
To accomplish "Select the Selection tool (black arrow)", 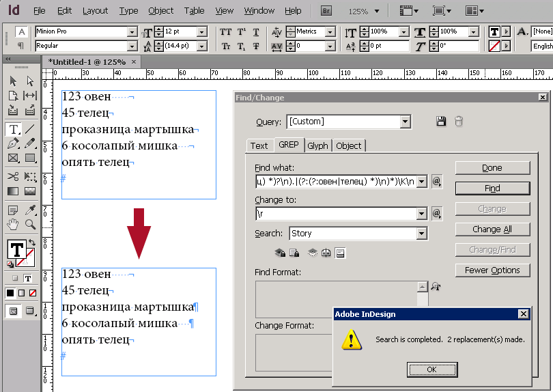I will (x=13, y=81).
